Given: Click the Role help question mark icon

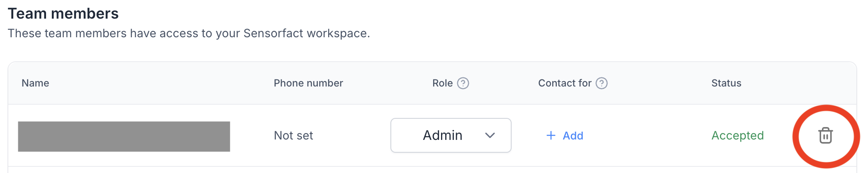Looking at the screenshot, I should pos(463,83).
